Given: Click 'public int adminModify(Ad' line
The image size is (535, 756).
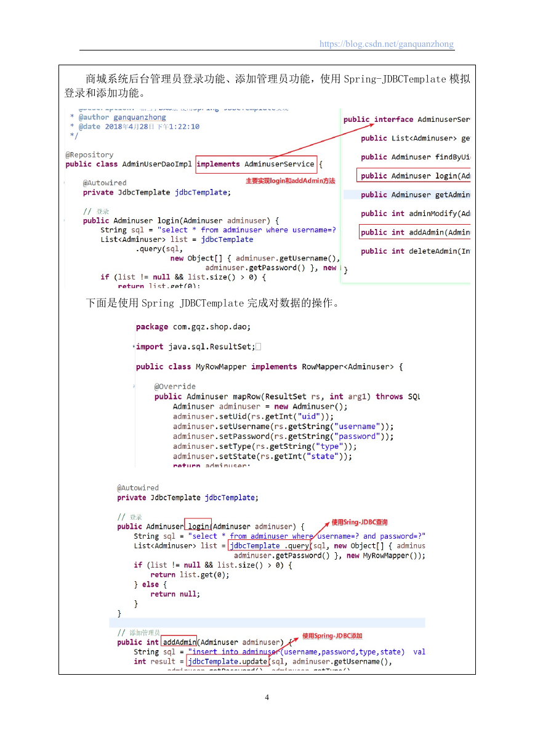Looking at the screenshot, I should (416, 214).
